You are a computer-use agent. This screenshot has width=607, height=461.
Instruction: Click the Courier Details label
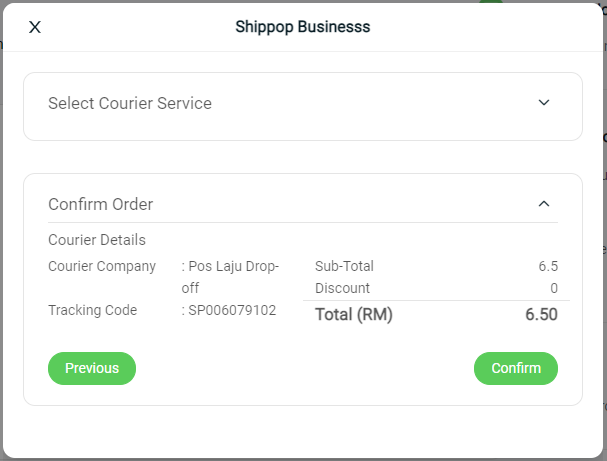pyautogui.click(x=97, y=240)
